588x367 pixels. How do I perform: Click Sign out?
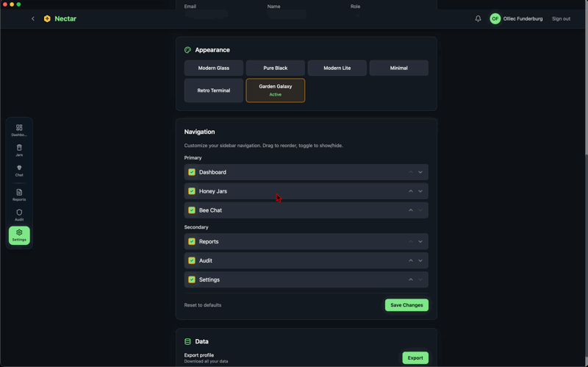(561, 19)
